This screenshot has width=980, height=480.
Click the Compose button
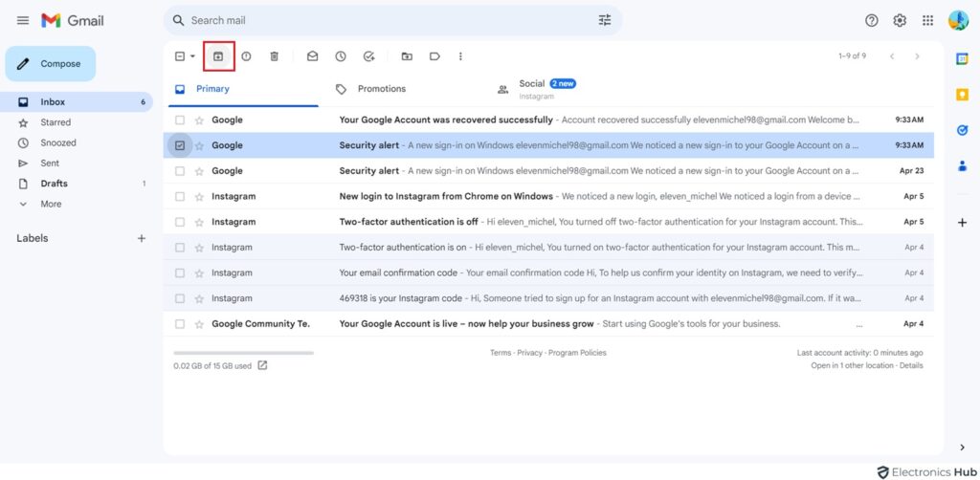click(x=51, y=64)
